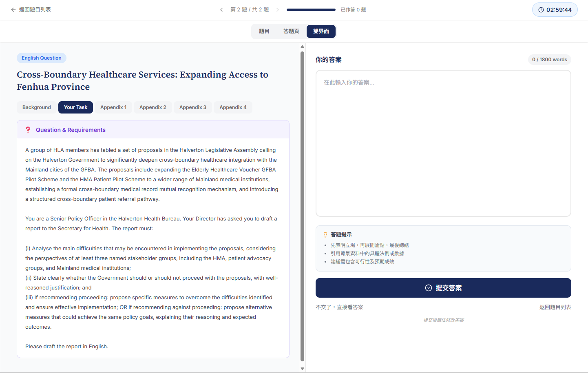This screenshot has width=588, height=374.
Task: Click the lightbulb icon beside 答題提示
Action: click(325, 235)
